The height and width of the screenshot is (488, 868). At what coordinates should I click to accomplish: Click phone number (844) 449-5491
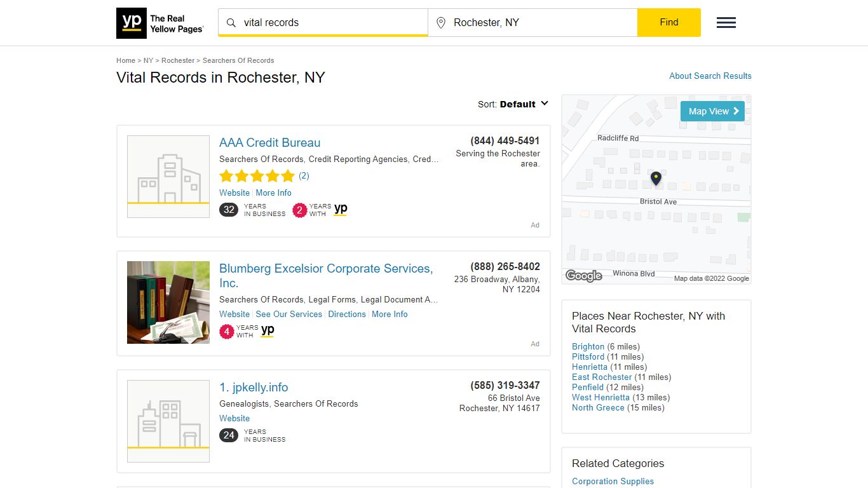pos(505,141)
